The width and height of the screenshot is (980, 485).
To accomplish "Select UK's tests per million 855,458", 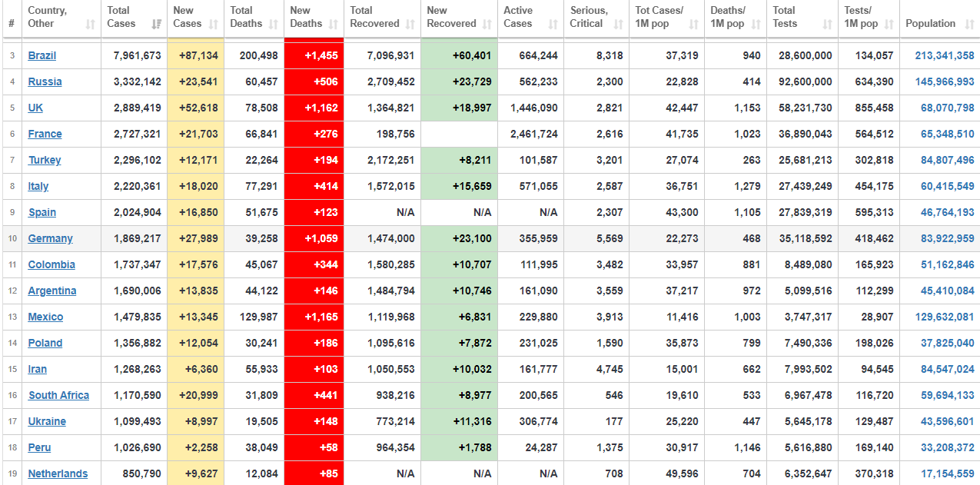I will click(x=869, y=108).
